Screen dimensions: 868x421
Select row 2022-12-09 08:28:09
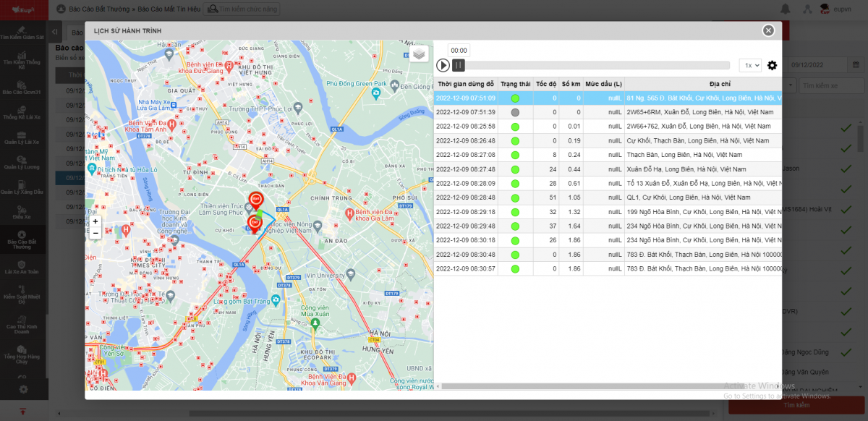click(608, 184)
